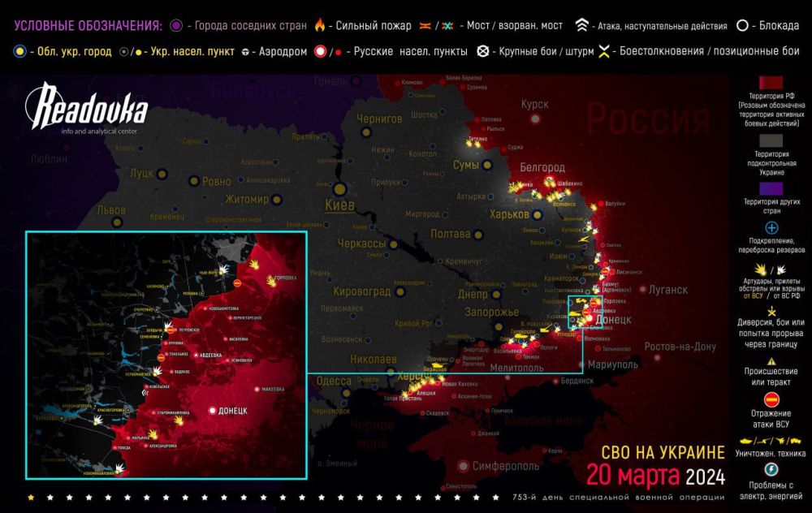Select the purple Территория других стран swatch

click(x=771, y=191)
